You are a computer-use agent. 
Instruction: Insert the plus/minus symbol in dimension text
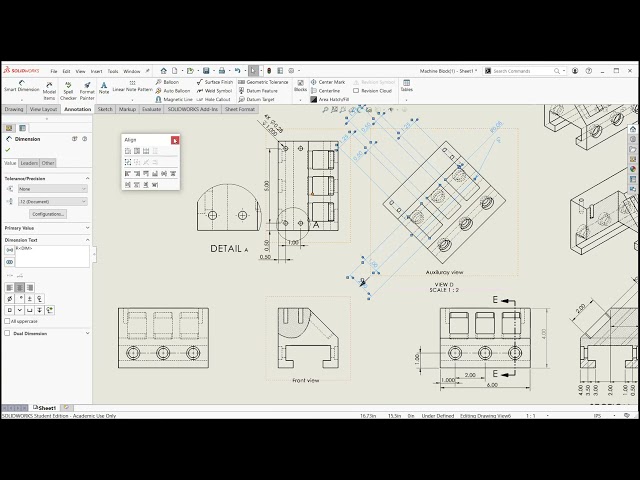(29, 299)
